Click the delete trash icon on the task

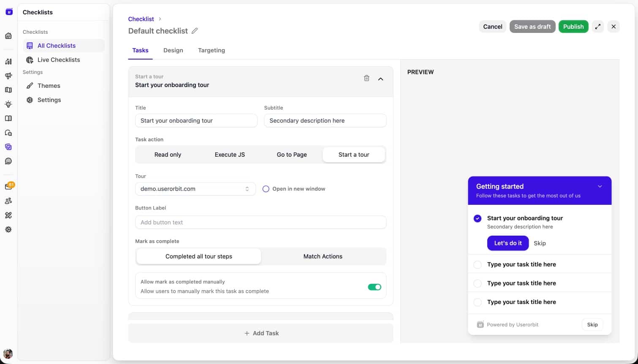(x=367, y=78)
